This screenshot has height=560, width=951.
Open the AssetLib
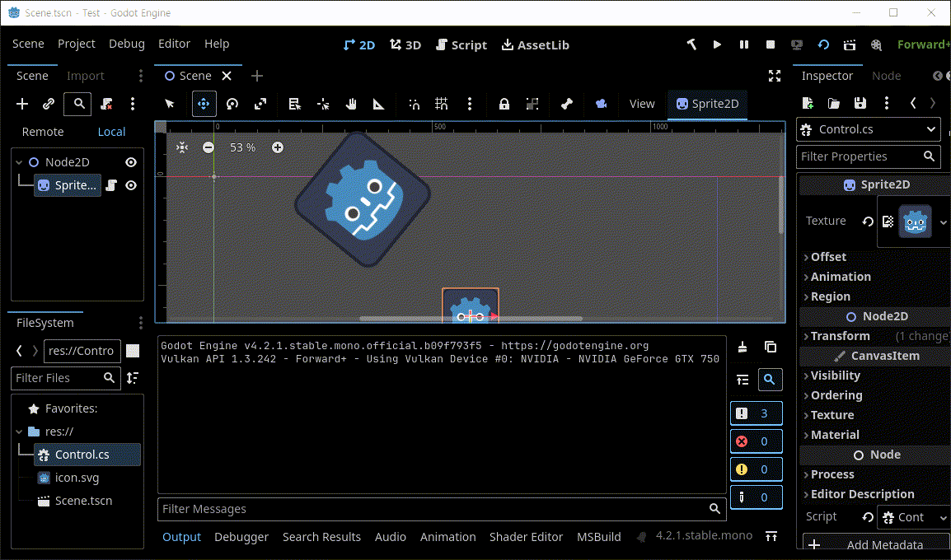click(536, 44)
